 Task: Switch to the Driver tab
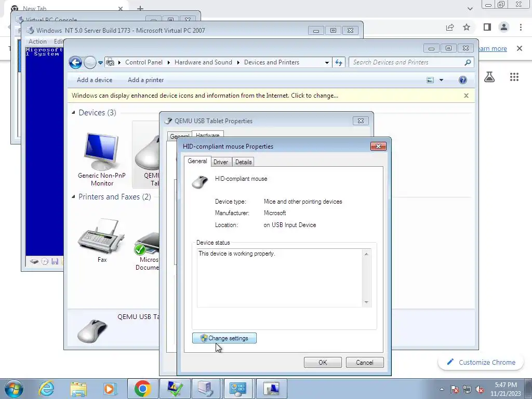[221, 162]
